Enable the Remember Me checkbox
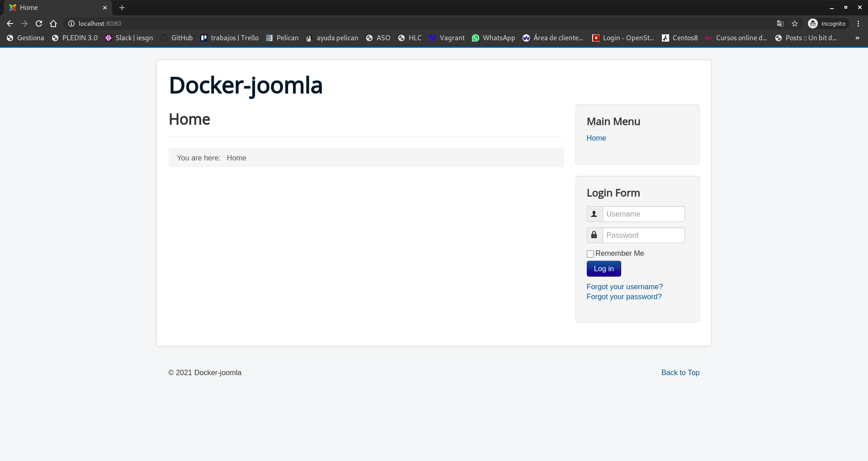The width and height of the screenshot is (868, 461). coord(590,254)
